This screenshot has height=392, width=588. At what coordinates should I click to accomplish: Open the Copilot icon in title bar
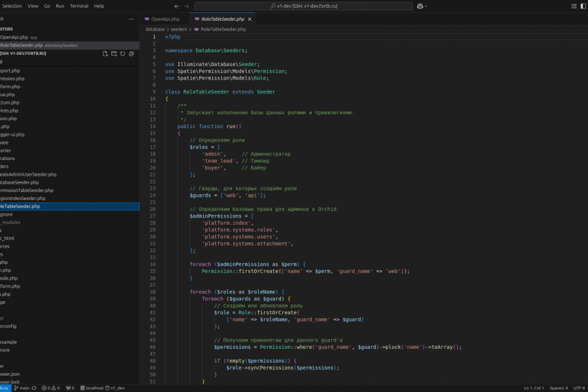pyautogui.click(x=419, y=6)
